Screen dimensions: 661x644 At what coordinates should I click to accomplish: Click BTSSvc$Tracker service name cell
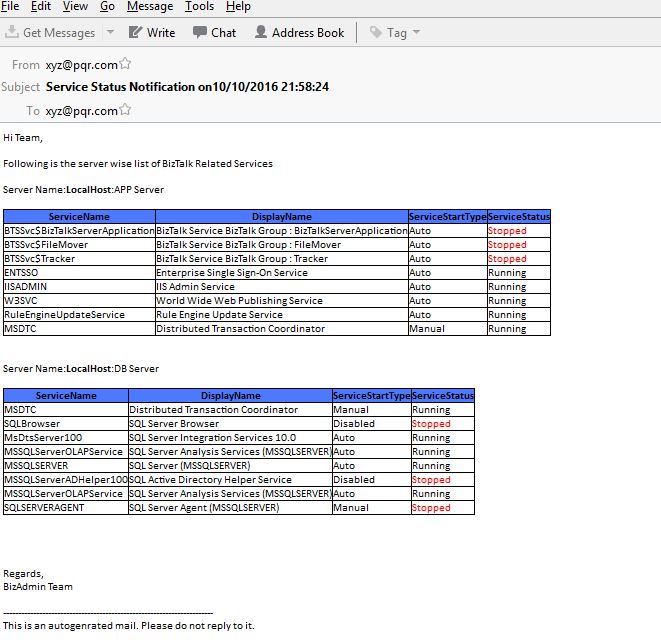79,258
